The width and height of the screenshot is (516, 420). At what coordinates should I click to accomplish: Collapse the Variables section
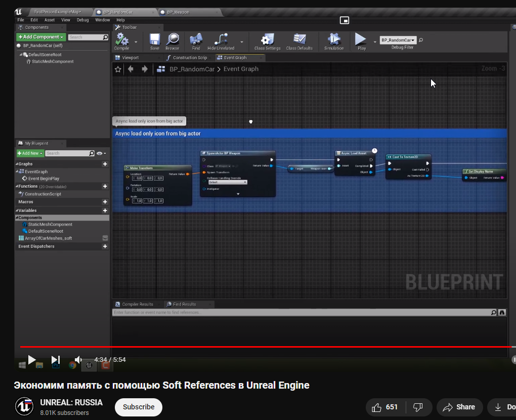click(x=17, y=211)
